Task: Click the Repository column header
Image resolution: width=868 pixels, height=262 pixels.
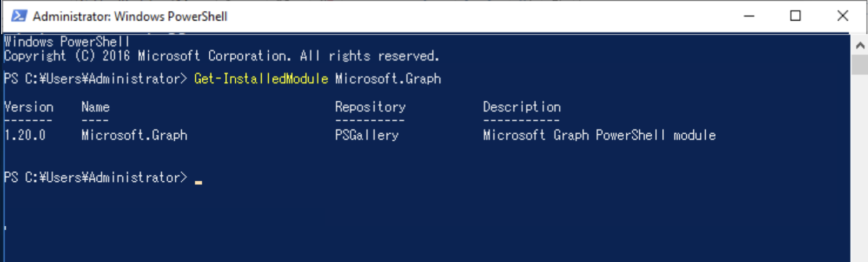Action: [x=370, y=107]
